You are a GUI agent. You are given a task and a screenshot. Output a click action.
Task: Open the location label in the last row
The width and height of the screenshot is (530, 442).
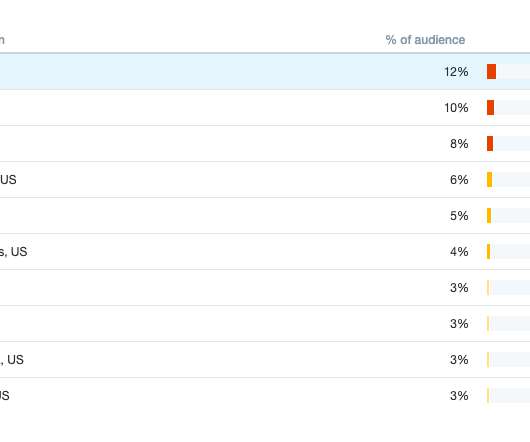4,396
